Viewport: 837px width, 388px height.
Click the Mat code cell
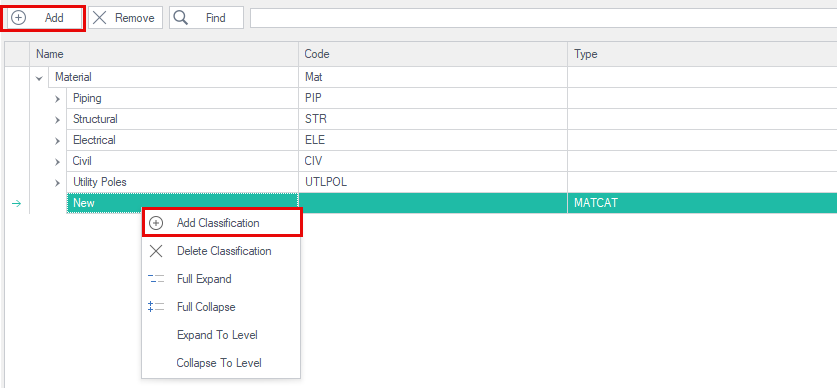coord(433,77)
